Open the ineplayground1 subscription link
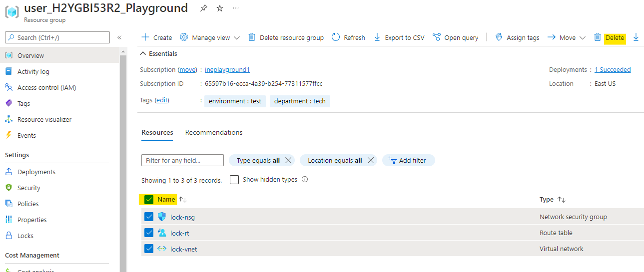 227,70
